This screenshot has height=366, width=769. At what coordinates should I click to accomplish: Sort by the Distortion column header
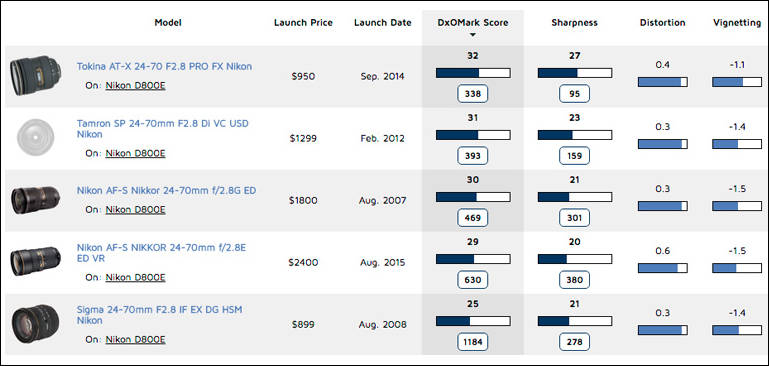(x=663, y=23)
